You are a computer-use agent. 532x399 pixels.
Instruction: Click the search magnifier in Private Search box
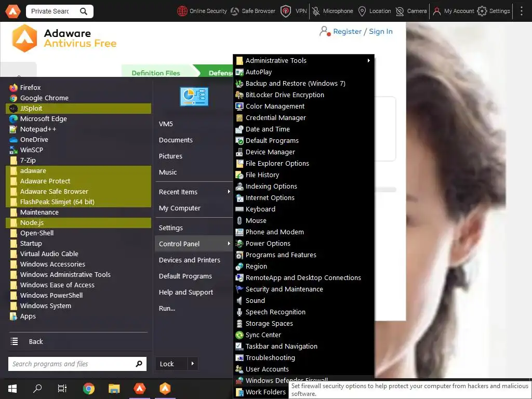(84, 11)
